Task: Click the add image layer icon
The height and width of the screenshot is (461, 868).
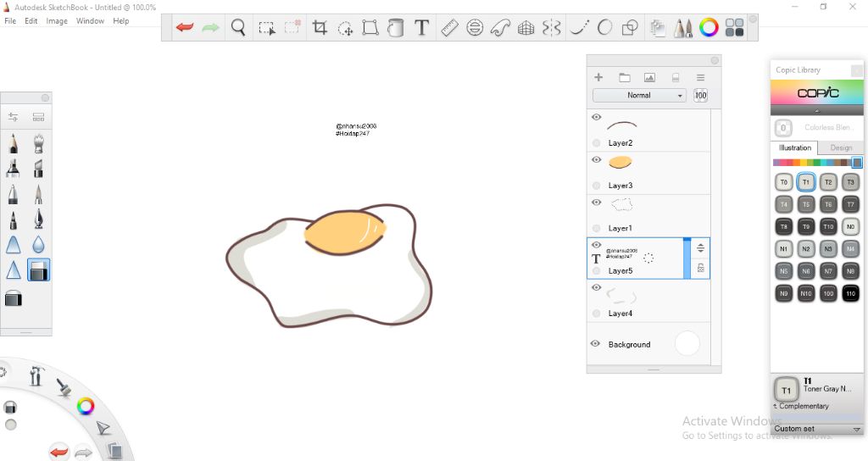Action: click(x=649, y=77)
